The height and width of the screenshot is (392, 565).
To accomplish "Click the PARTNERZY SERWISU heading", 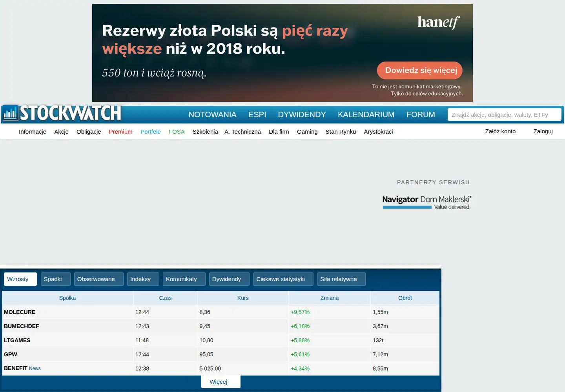I will [x=433, y=182].
